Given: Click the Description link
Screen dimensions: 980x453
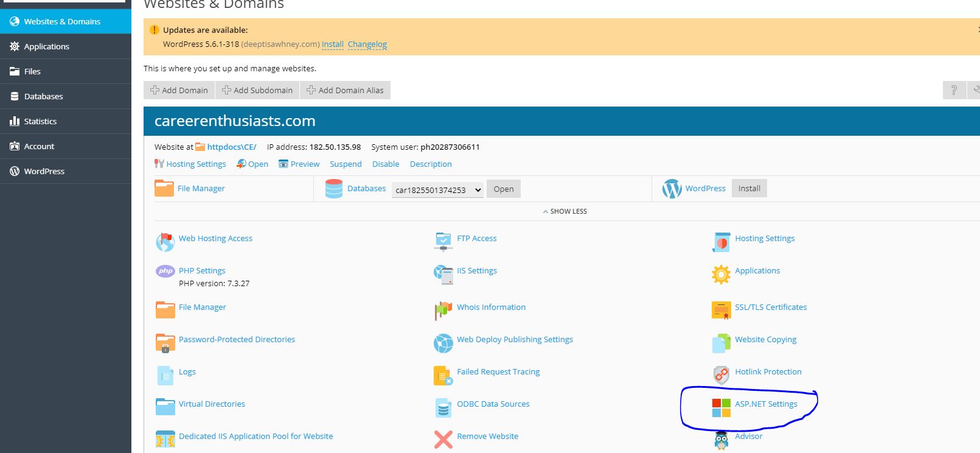Looking at the screenshot, I should click(x=431, y=164).
